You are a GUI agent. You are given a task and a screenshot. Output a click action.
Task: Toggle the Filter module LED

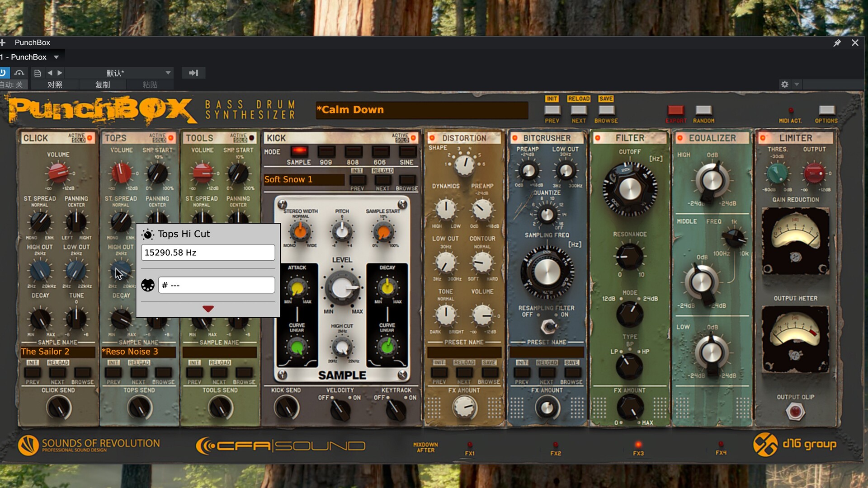(x=598, y=138)
